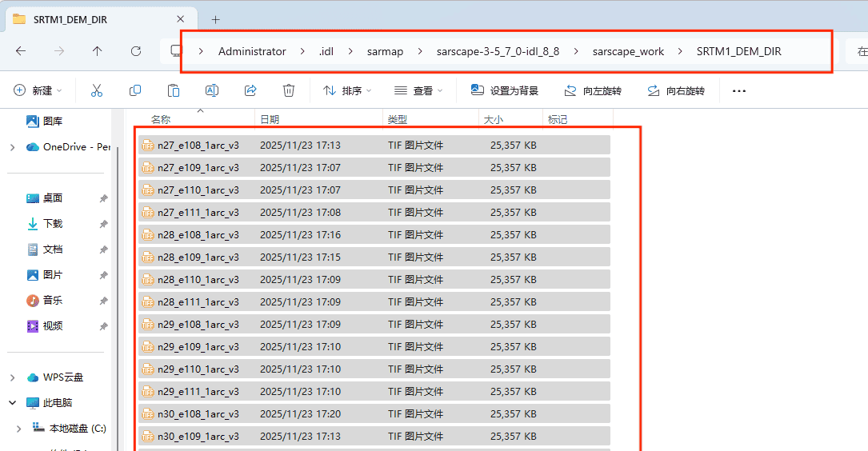Select file n27_e111_1arc_v3
Viewport: 868px width, 451px height.
374,213
